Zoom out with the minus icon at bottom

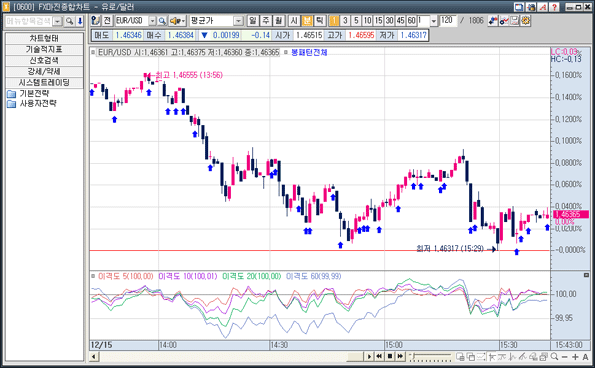tap(564, 357)
